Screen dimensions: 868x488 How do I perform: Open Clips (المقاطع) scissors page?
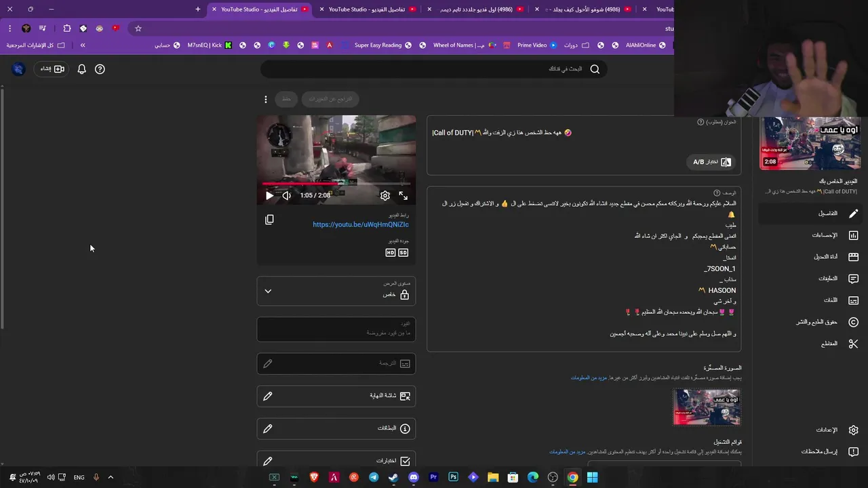tap(809, 344)
